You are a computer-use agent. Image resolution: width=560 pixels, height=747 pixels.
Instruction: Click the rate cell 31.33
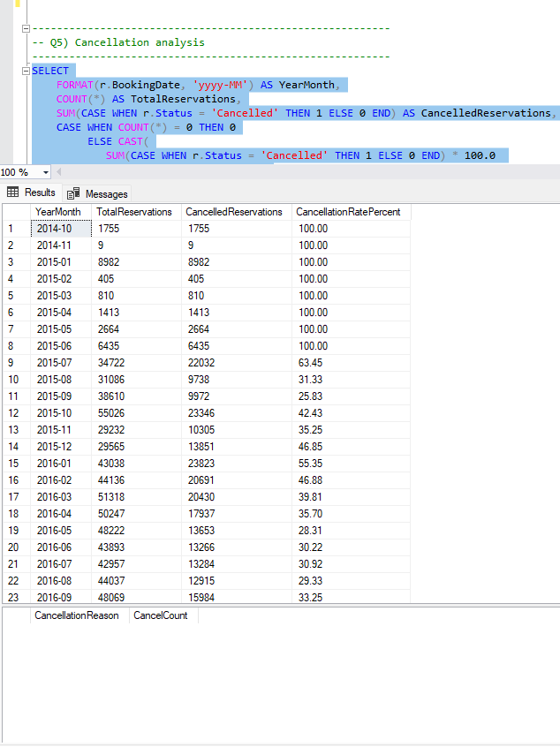(x=352, y=380)
